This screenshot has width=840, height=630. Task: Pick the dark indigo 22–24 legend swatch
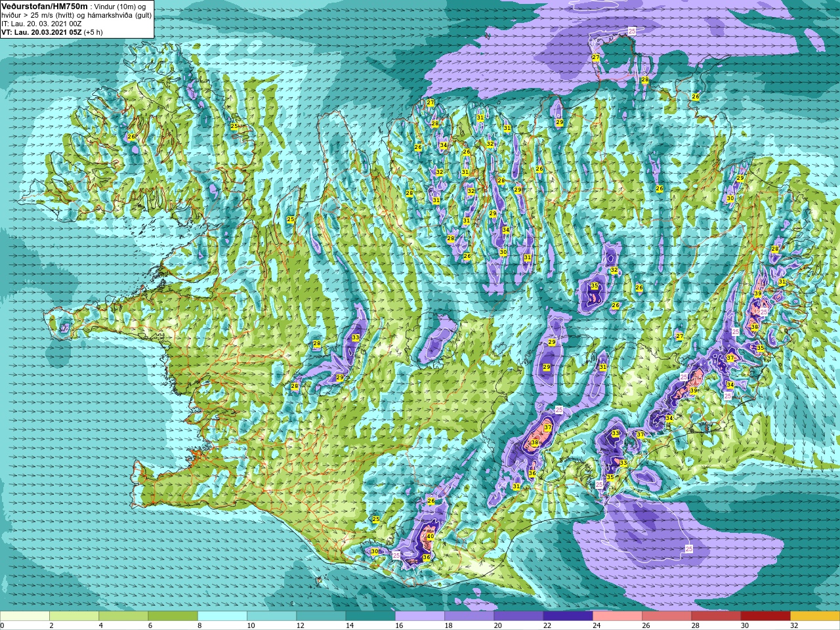(568, 616)
